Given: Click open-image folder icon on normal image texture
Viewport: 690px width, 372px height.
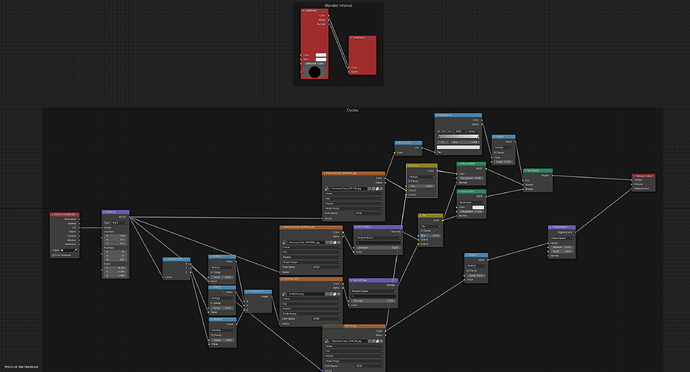Looking at the screenshot, I should click(335, 242).
